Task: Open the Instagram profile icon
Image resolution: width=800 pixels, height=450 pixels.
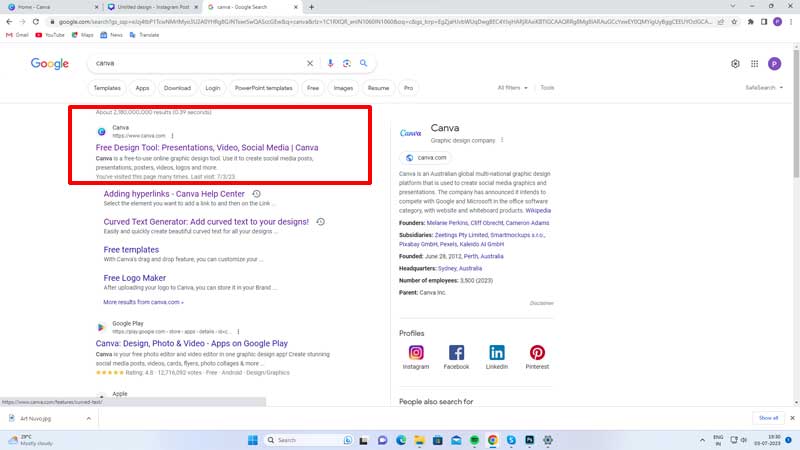Action: point(416,353)
